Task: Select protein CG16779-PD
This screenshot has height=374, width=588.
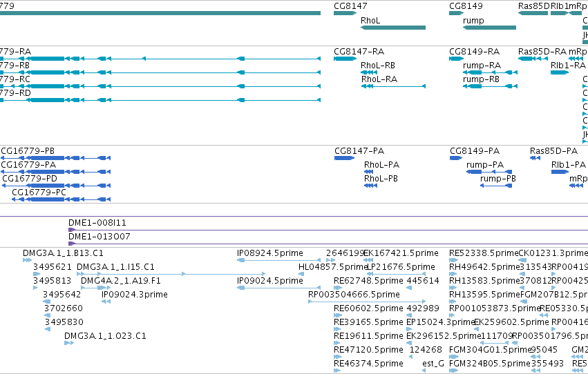Action: click(30, 179)
